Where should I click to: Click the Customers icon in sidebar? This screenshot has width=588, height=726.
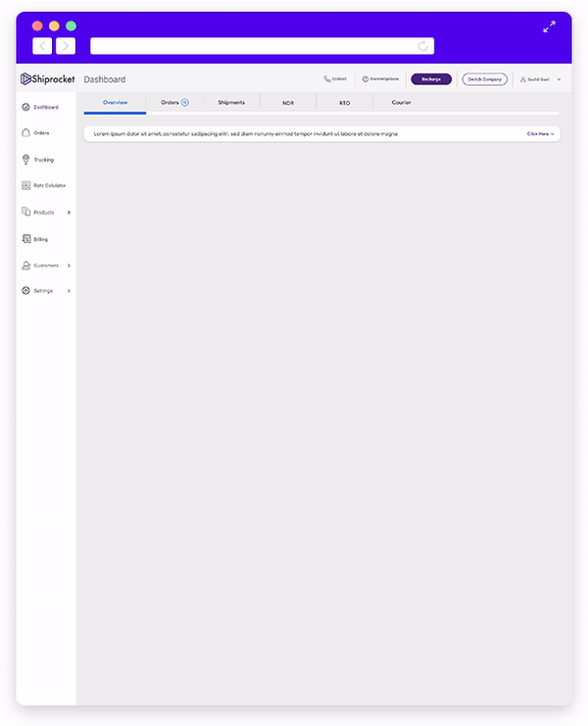25,266
